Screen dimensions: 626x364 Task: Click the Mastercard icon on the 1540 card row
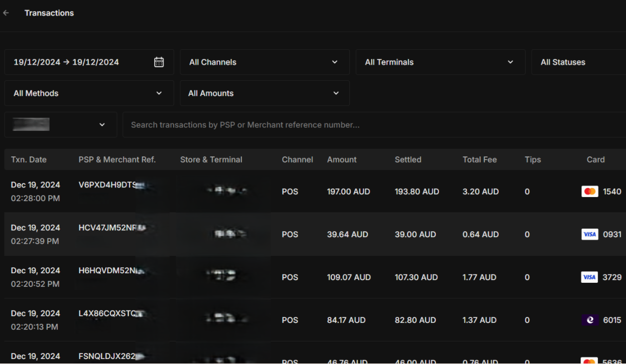point(589,192)
